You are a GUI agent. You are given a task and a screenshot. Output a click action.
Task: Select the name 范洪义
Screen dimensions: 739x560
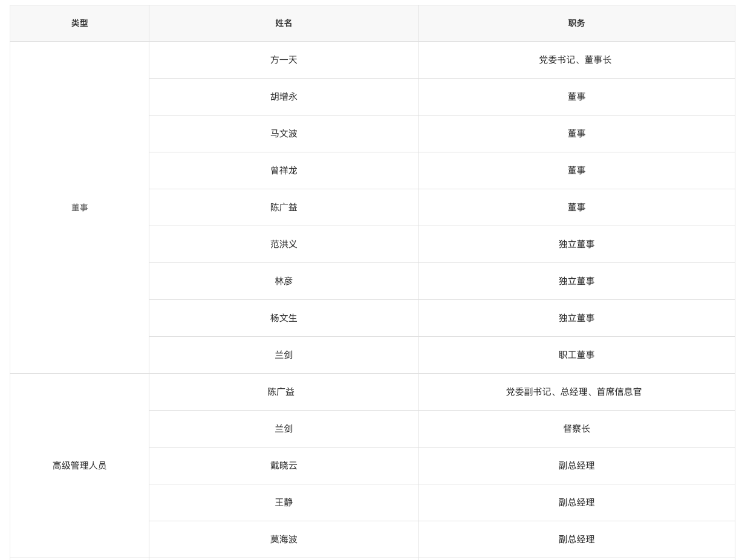[x=284, y=244]
